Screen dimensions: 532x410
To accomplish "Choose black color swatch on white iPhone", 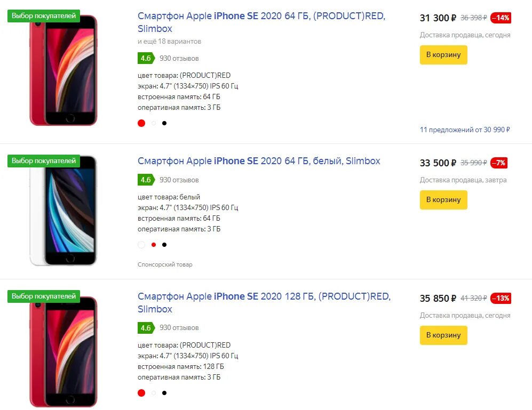I will tap(164, 245).
